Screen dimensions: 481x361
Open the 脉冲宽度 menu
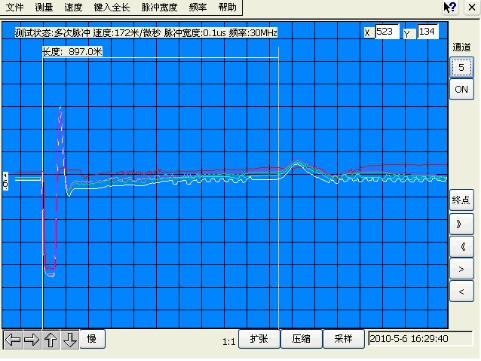pos(159,7)
